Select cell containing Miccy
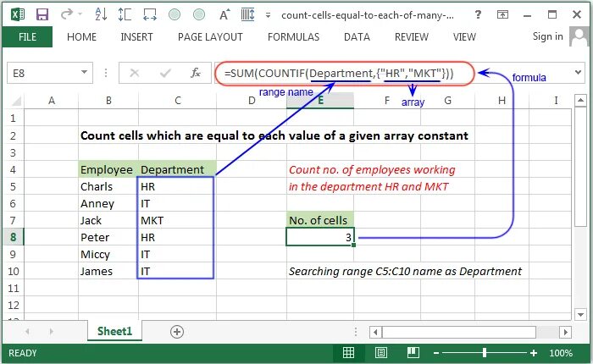 [x=108, y=255]
